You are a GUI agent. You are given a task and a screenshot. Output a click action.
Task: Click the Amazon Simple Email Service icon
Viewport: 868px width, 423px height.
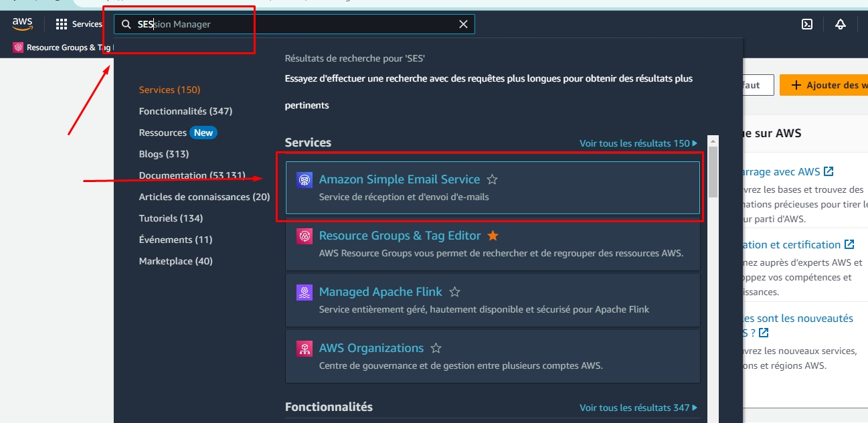(305, 180)
